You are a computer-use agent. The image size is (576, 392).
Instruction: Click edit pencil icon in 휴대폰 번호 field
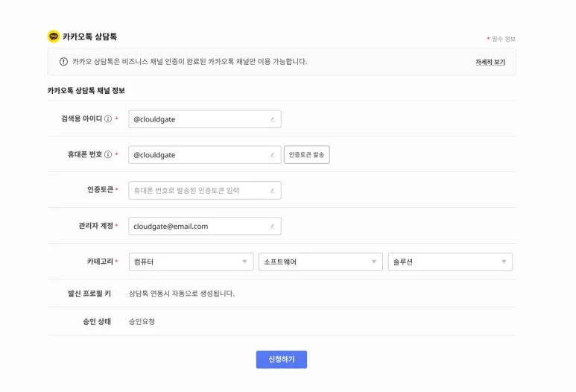273,155
